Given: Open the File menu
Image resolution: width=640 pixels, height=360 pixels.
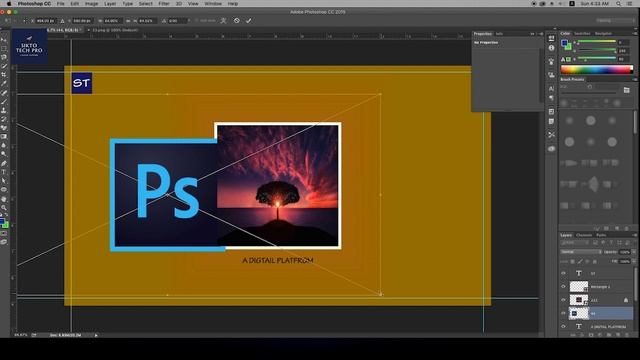Looking at the screenshot, I should [x=60, y=4].
